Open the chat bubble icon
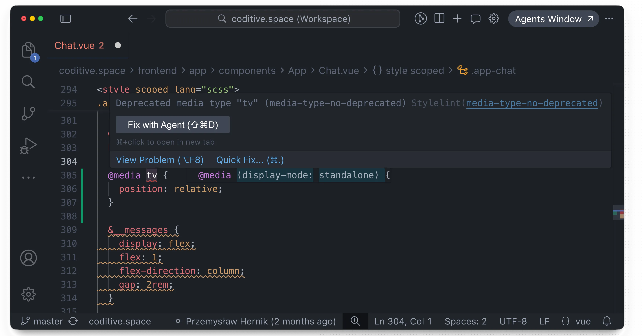 click(x=475, y=19)
